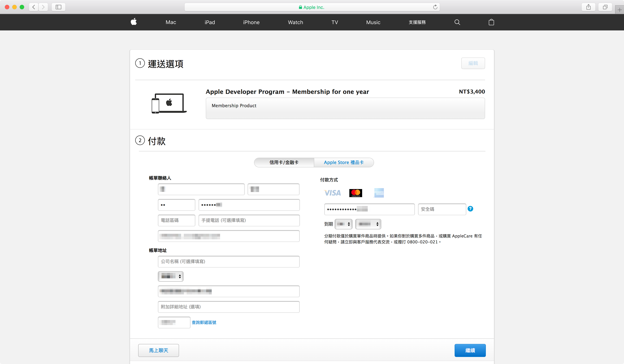
Task: Open the expiry month dropdown
Action: coord(343,224)
